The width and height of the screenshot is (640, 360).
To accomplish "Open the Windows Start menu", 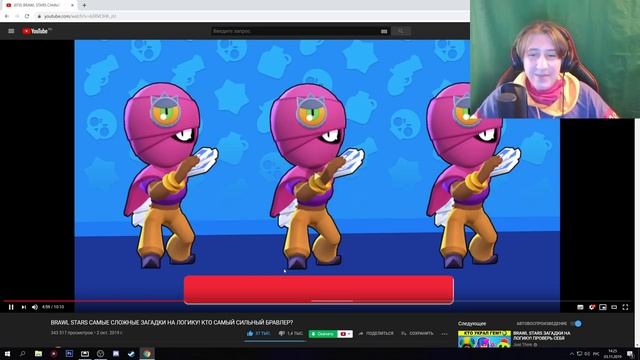I will click(x=7, y=354).
